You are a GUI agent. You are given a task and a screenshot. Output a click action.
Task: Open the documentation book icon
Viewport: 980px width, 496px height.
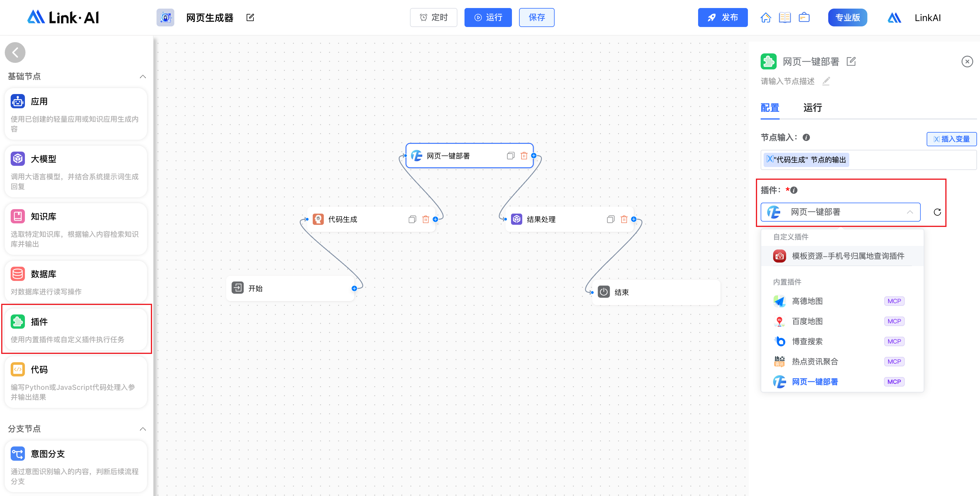click(785, 18)
